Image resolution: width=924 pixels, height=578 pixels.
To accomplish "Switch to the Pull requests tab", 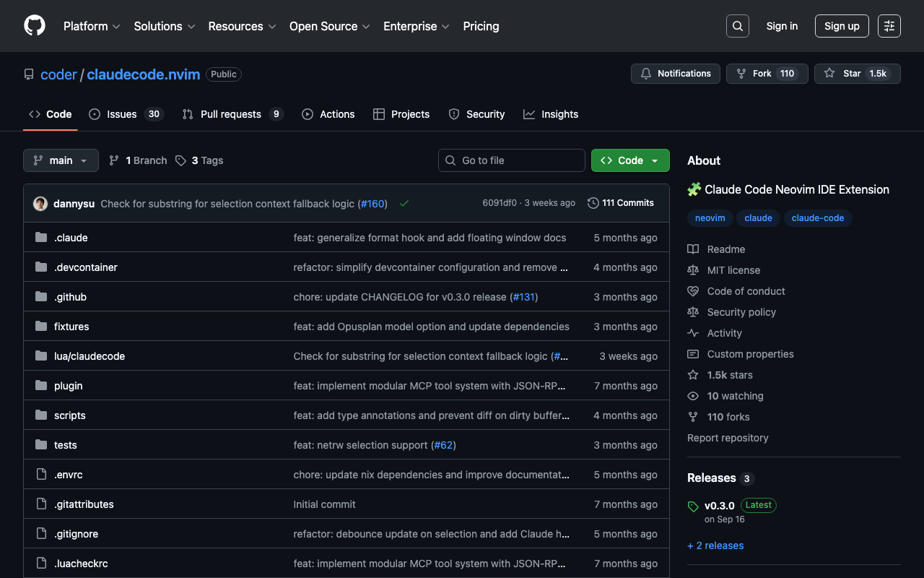I will pos(232,114).
